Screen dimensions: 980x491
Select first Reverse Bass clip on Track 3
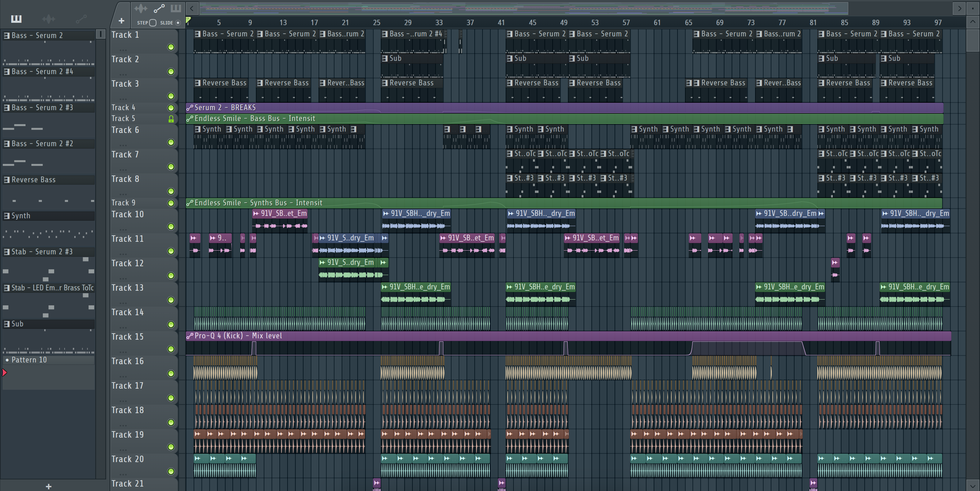pos(220,90)
